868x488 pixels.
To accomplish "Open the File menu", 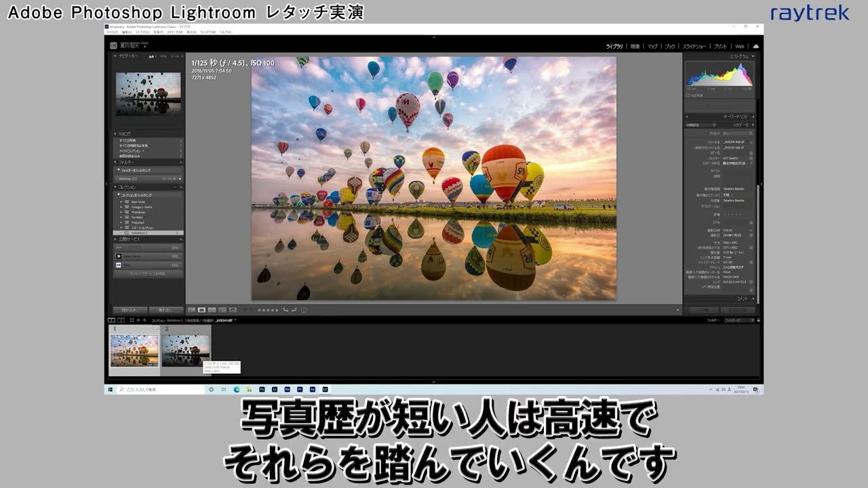I will pos(113,32).
